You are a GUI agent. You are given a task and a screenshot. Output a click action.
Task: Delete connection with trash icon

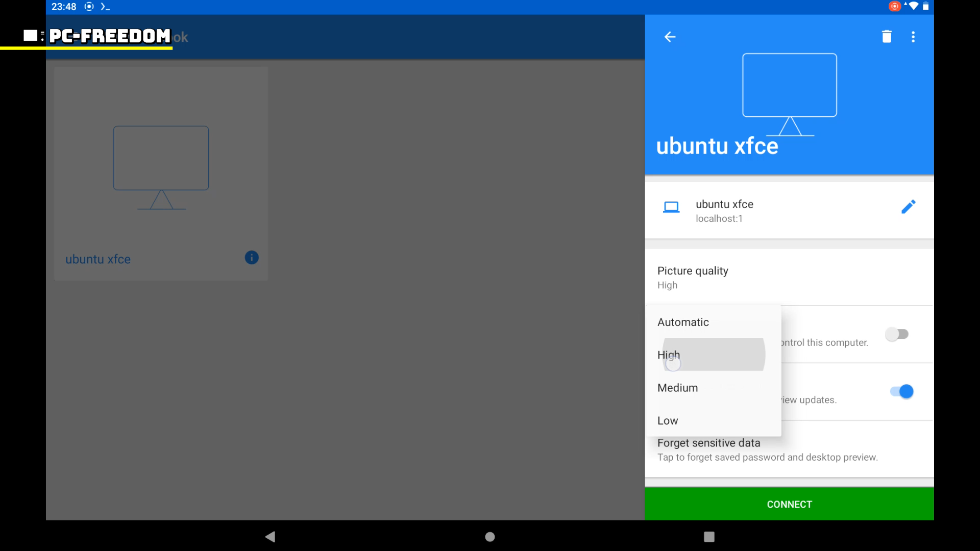point(887,37)
